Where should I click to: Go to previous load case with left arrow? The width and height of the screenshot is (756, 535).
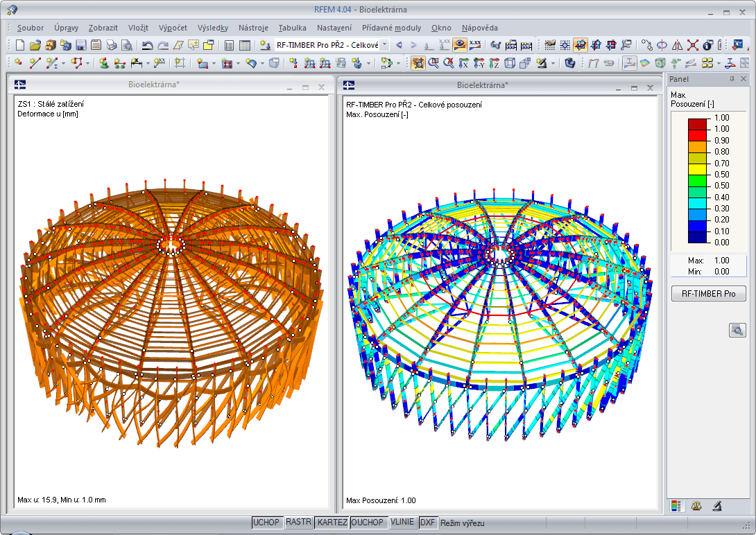[399, 45]
